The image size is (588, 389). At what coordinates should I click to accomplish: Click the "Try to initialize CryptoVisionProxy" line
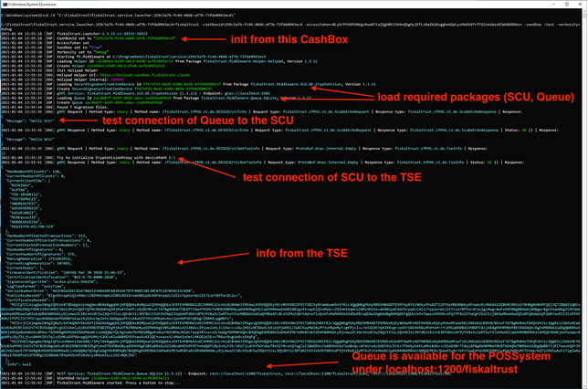[89, 158]
